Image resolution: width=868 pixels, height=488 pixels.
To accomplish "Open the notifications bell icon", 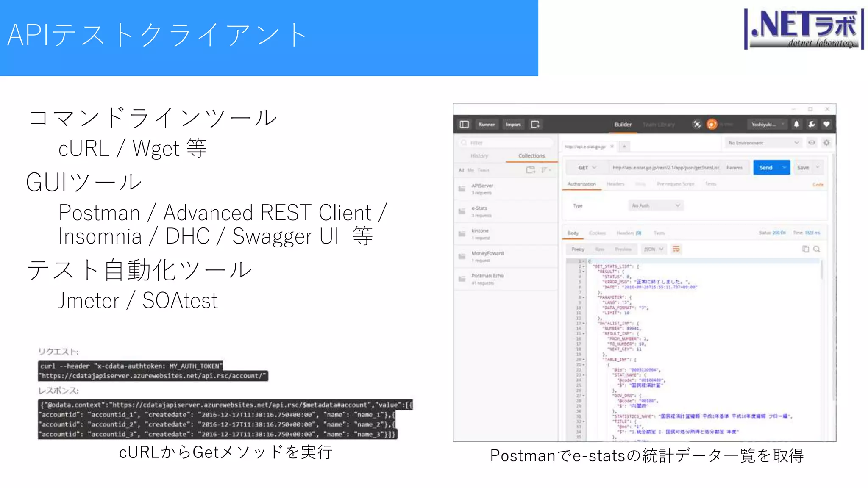I will click(x=796, y=124).
